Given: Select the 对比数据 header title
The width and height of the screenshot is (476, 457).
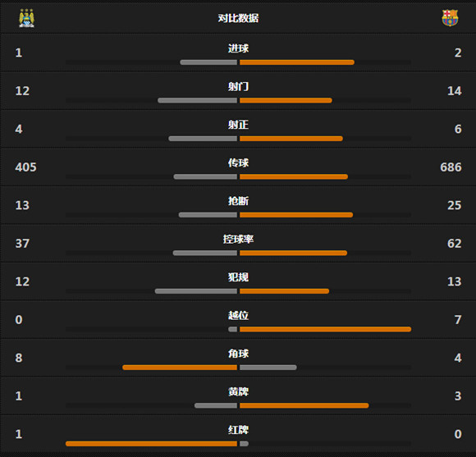Looking at the screenshot, I should point(238,18).
